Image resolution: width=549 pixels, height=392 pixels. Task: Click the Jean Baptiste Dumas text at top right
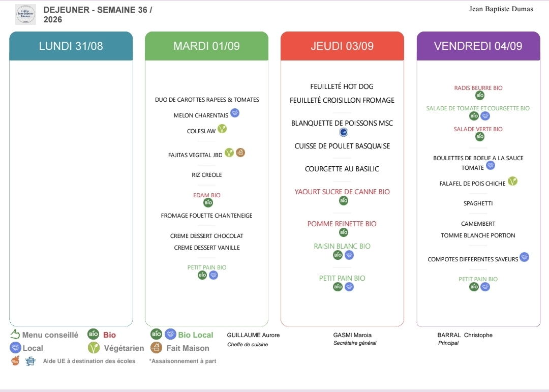[501, 9]
